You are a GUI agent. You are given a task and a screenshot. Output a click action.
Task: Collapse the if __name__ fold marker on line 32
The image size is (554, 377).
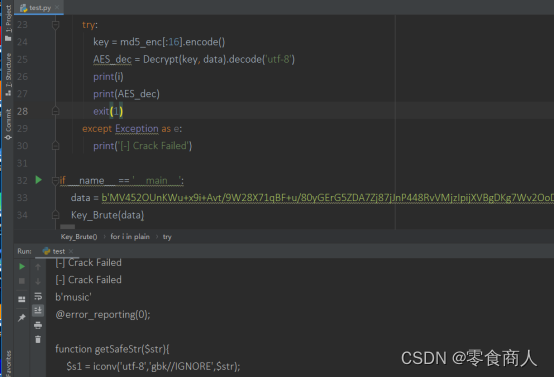coord(55,181)
